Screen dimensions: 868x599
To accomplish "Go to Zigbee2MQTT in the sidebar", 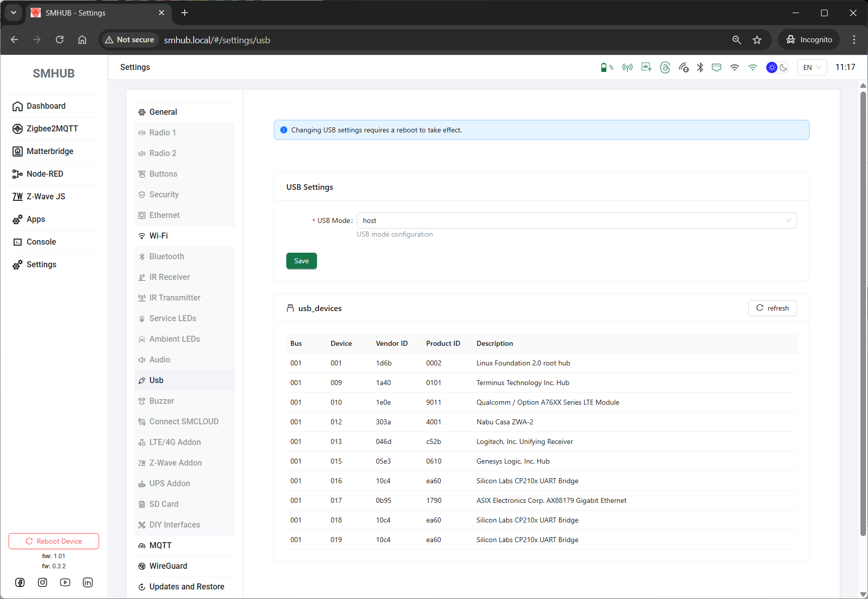I will click(x=52, y=128).
